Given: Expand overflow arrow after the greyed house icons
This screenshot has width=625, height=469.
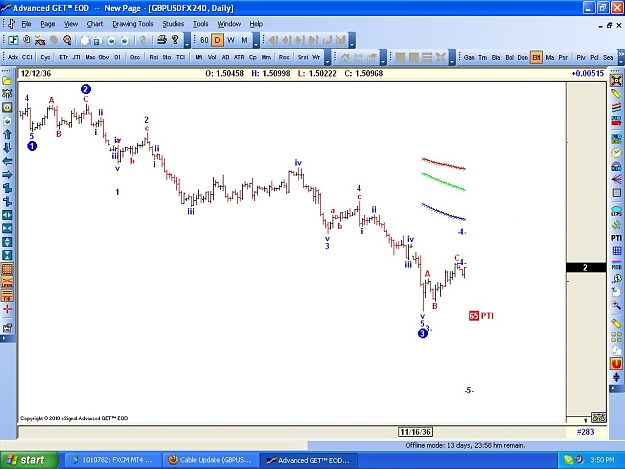Looking at the screenshot, I should (x=383, y=58).
